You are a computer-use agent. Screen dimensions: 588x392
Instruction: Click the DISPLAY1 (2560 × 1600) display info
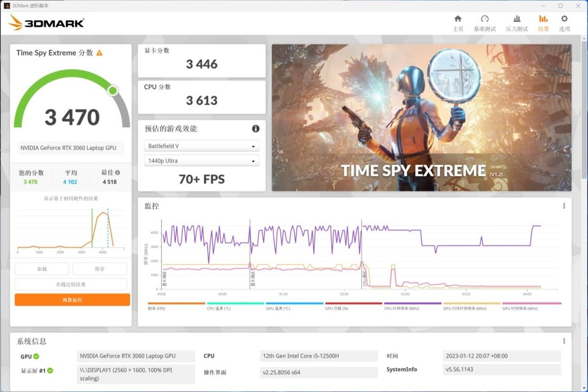coord(136,374)
